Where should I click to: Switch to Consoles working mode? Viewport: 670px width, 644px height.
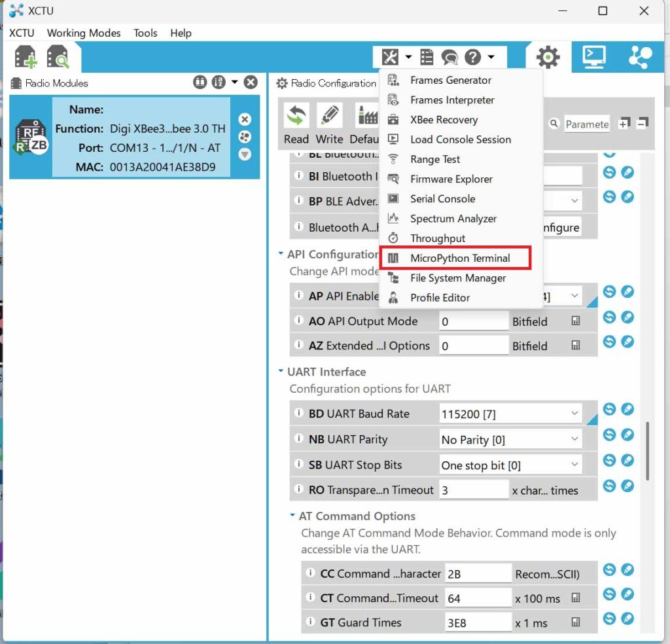pos(594,57)
